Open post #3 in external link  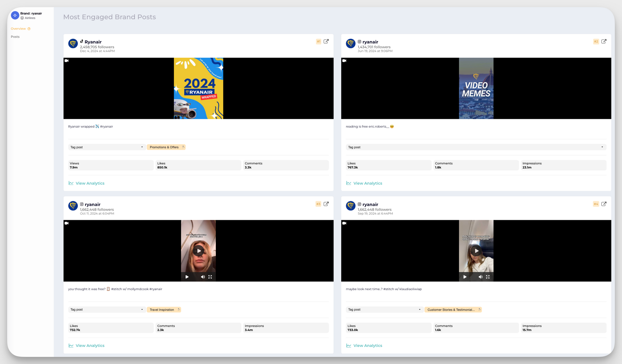(x=326, y=204)
